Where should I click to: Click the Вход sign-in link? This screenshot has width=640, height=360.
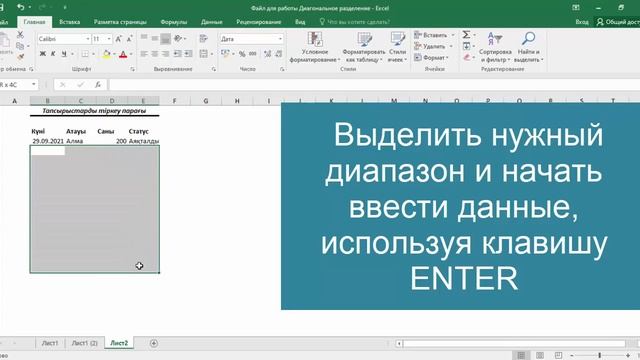(x=582, y=22)
